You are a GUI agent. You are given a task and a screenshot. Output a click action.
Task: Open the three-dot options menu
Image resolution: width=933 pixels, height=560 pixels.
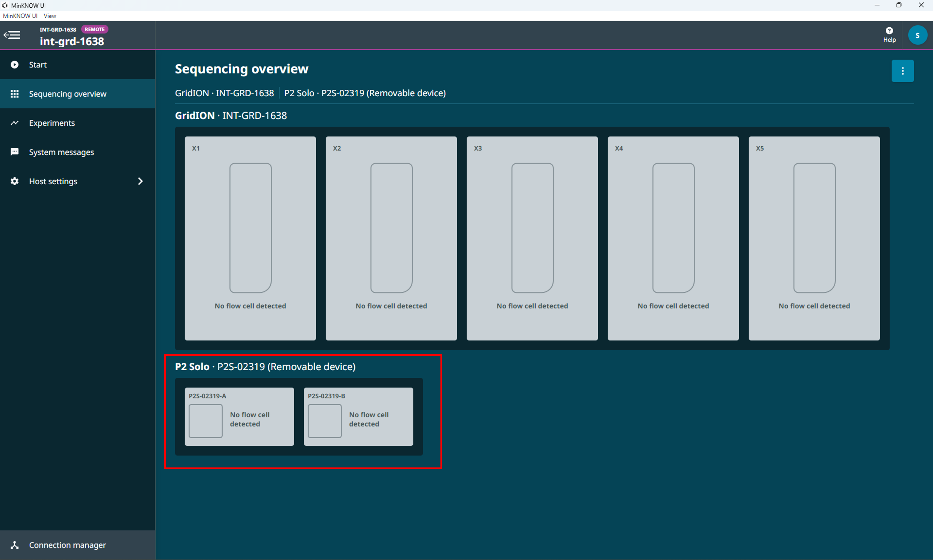[903, 71]
